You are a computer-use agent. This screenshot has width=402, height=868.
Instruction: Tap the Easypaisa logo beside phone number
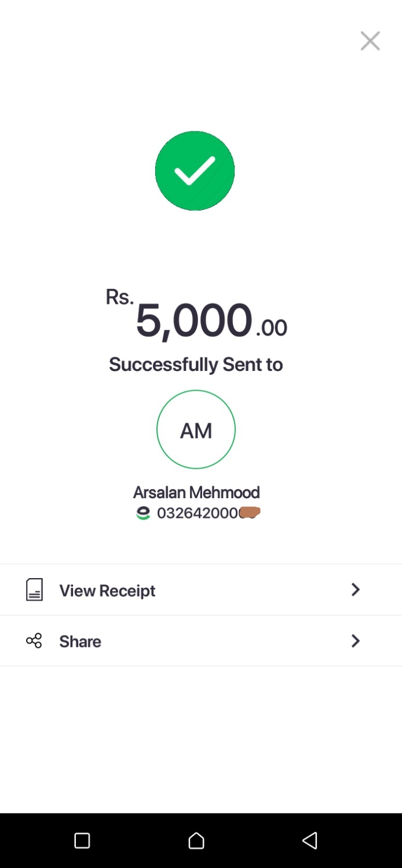(143, 513)
